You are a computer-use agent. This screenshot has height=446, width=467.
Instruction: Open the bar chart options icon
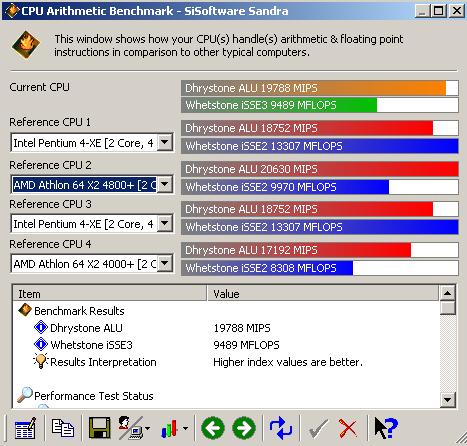(x=169, y=428)
